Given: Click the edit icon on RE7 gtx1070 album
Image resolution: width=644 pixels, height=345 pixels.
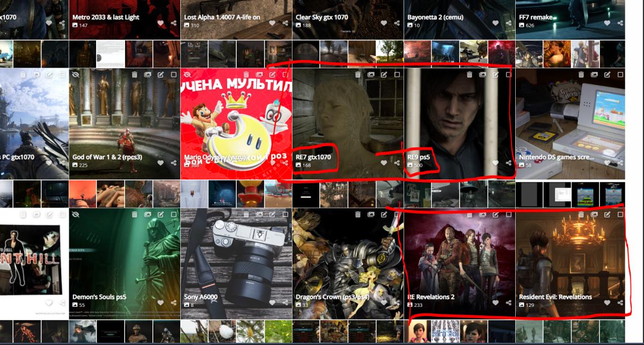Looking at the screenshot, I should point(384,75).
